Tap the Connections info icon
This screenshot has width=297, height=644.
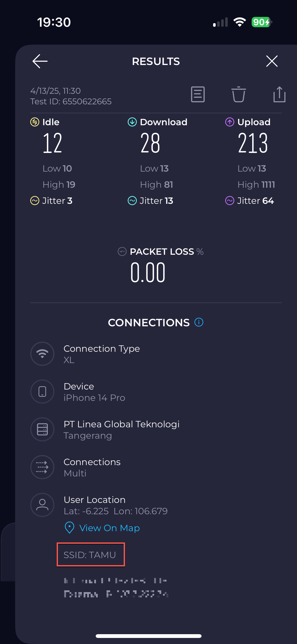click(199, 322)
